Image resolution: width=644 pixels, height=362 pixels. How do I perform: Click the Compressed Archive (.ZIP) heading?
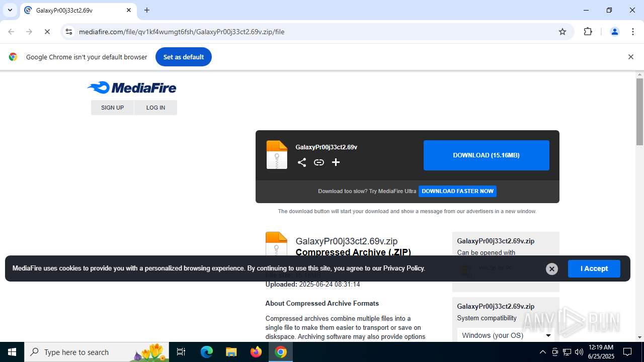[x=353, y=252]
